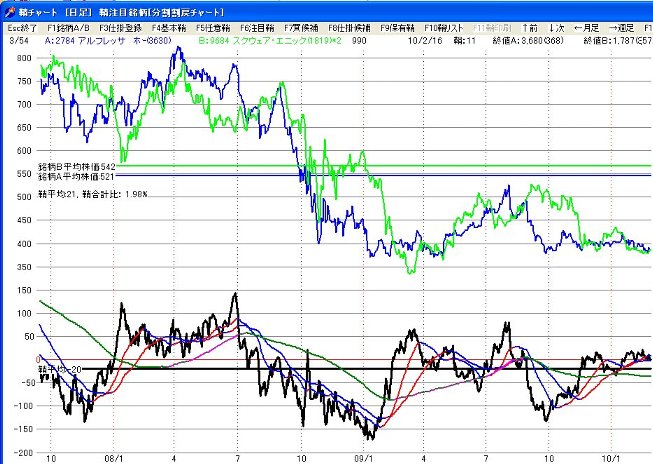This screenshot has height=464, width=653.
Task: Click the 650 price axis label
Action: (24, 127)
